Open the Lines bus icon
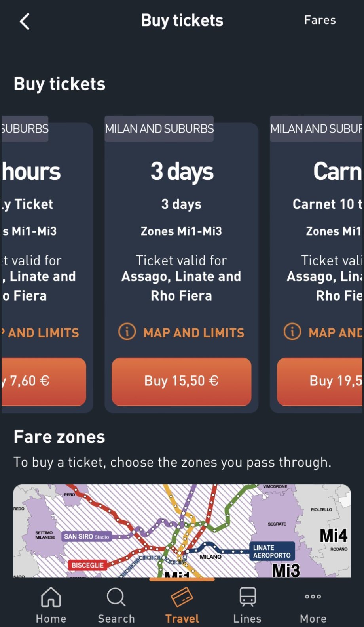Image resolution: width=364 pixels, height=627 pixels. 248,597
